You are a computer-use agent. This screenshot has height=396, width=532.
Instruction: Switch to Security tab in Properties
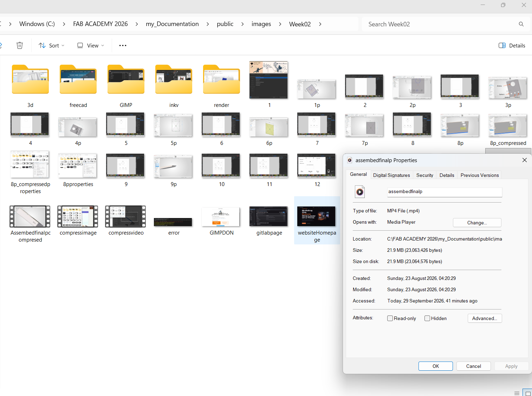(424, 175)
